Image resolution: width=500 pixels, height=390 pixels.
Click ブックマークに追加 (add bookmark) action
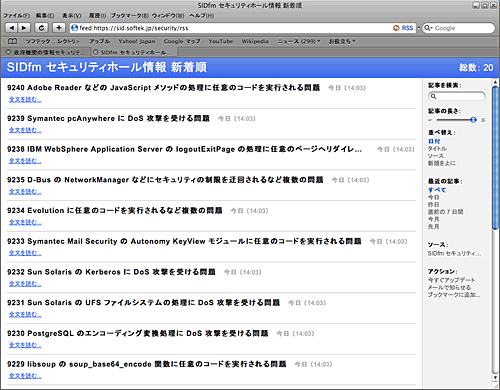pos(454,295)
